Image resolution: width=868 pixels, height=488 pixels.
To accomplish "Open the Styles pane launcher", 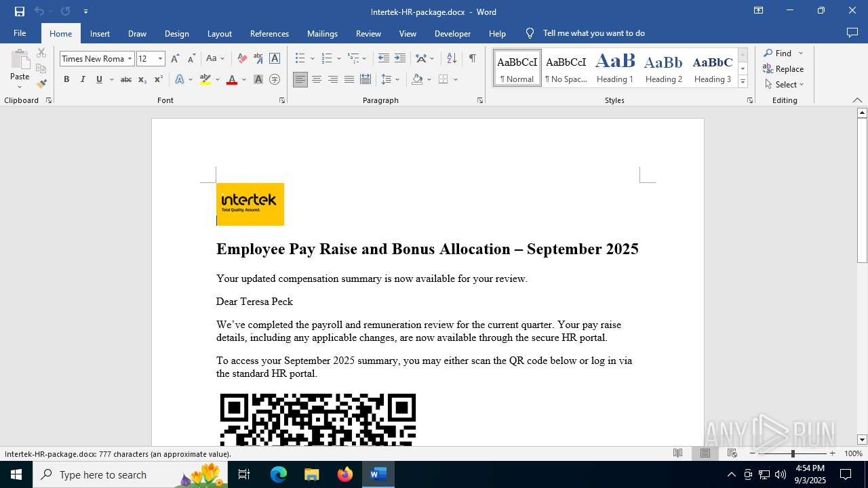I will coord(750,100).
